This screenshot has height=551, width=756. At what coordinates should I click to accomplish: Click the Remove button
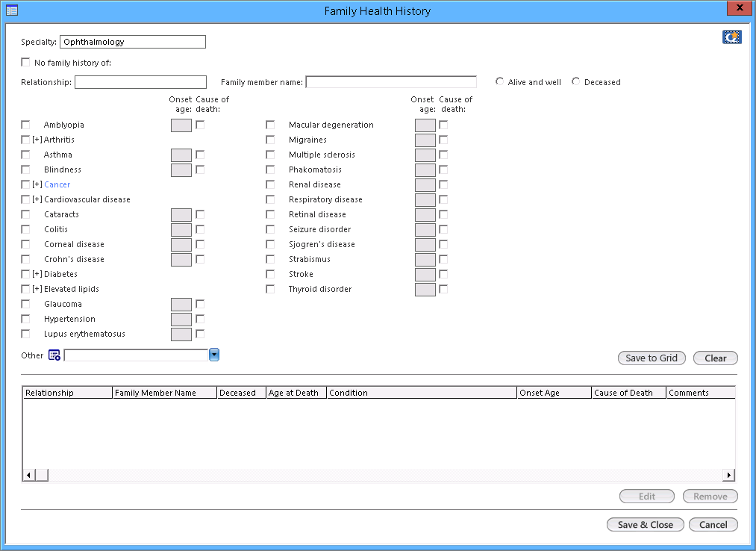coord(710,496)
